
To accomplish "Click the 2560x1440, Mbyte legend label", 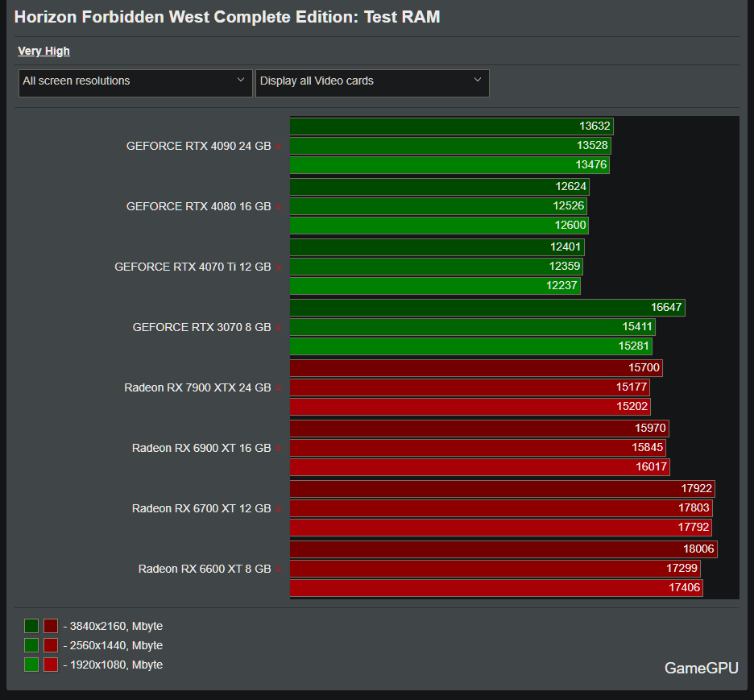I will [x=113, y=645].
